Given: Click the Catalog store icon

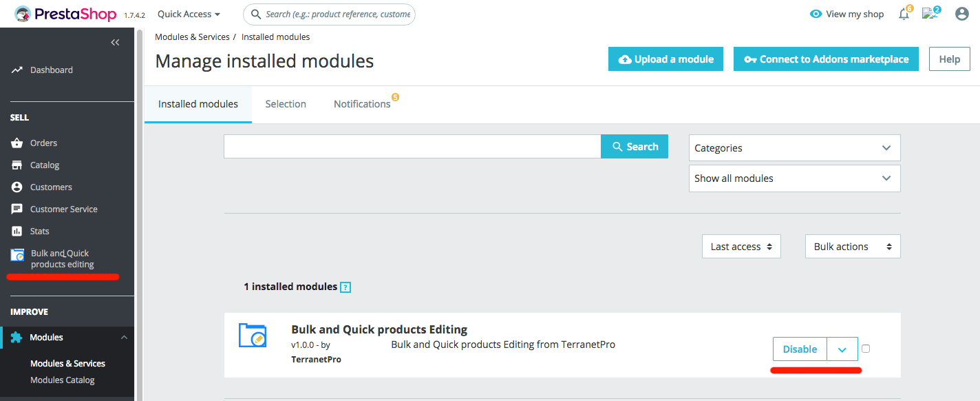Looking at the screenshot, I should tap(17, 165).
